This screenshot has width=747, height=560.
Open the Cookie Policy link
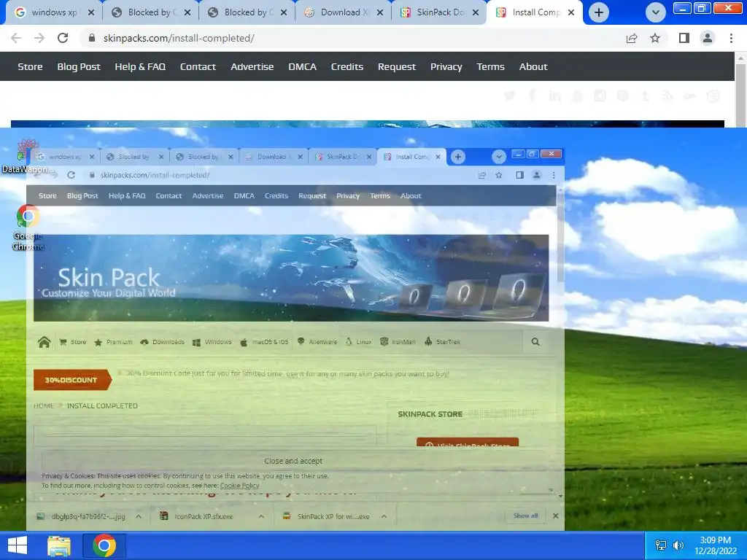click(239, 486)
